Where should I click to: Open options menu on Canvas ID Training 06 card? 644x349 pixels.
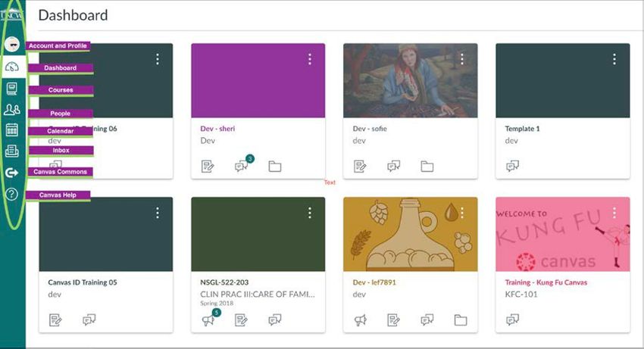tap(158, 60)
